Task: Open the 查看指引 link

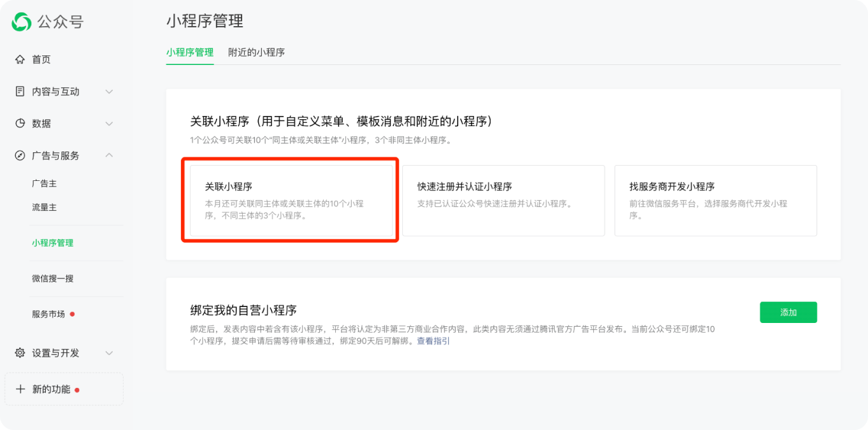Action: coord(433,341)
